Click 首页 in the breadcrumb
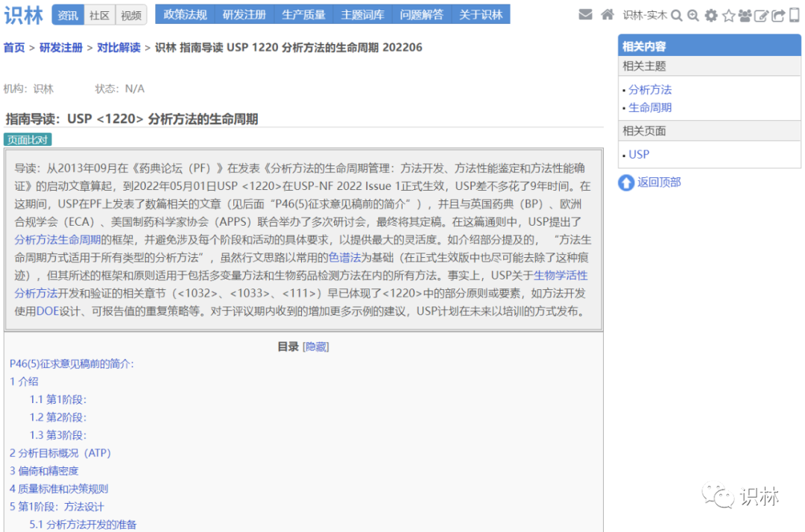 tap(14, 48)
